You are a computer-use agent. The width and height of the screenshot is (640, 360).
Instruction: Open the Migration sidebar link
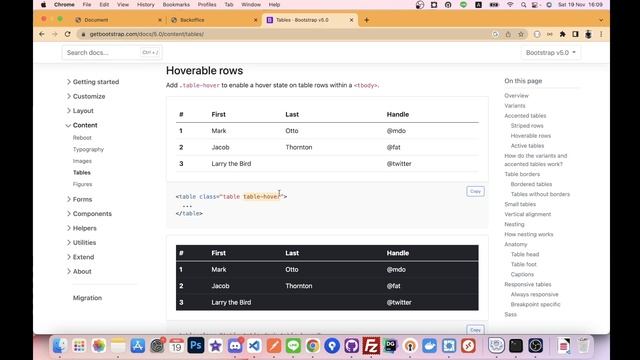(87, 298)
